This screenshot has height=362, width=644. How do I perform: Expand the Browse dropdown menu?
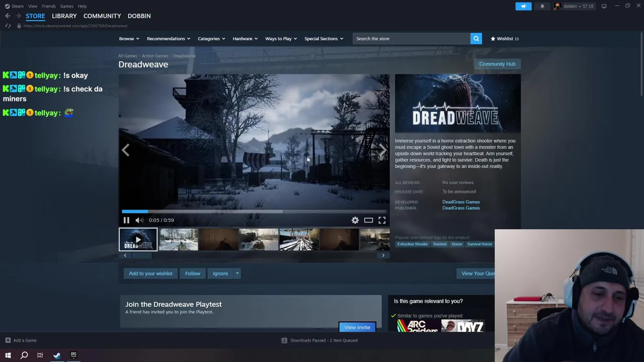(129, 39)
